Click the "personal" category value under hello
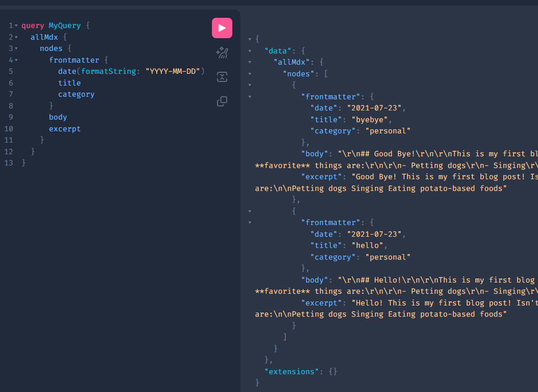Screen dimensions: 538x392 (388, 257)
